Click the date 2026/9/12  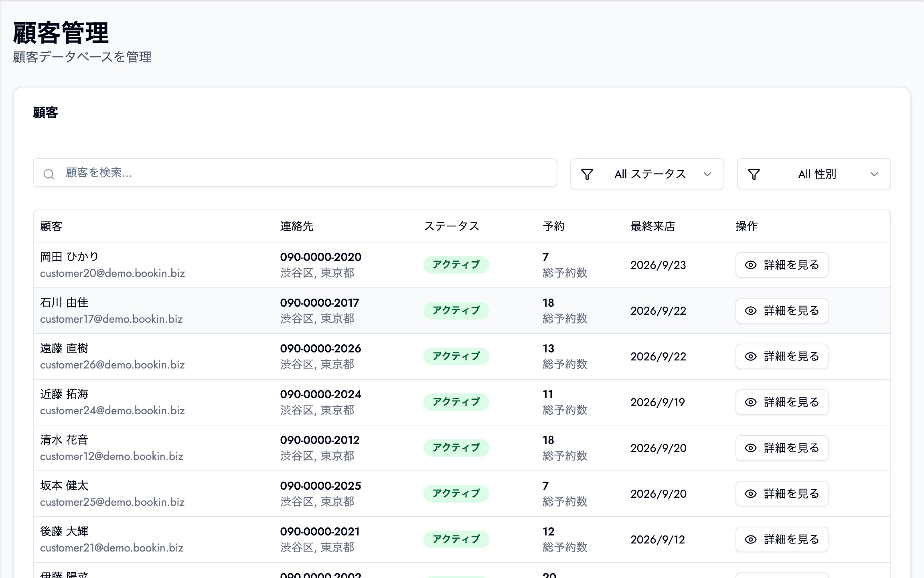click(x=658, y=539)
